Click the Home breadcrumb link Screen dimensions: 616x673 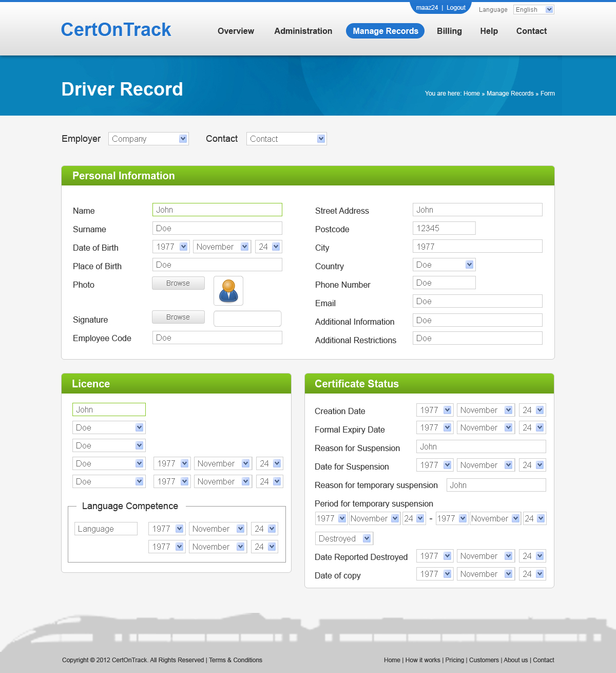coord(471,94)
